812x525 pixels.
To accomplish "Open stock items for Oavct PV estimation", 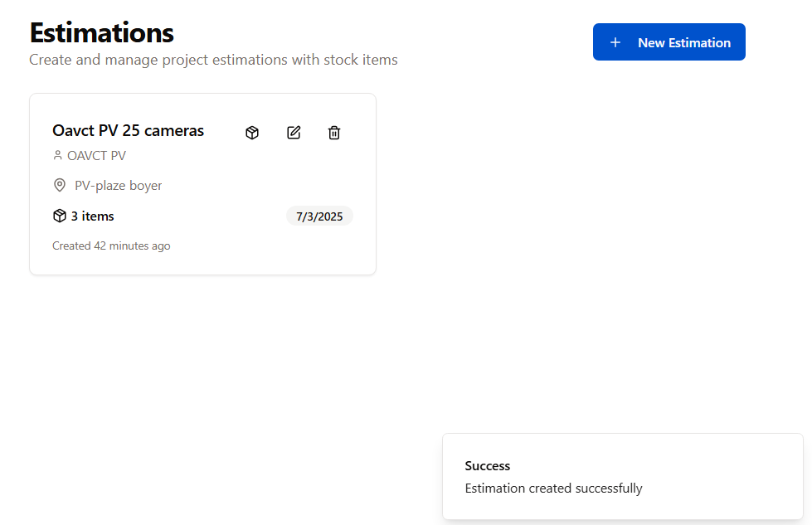I will pyautogui.click(x=252, y=133).
